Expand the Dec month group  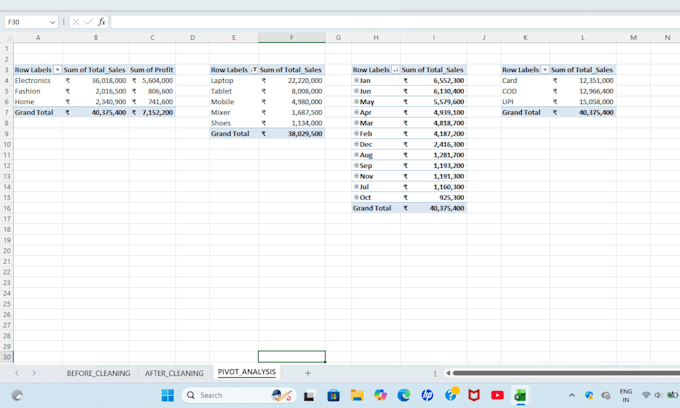[356, 144]
